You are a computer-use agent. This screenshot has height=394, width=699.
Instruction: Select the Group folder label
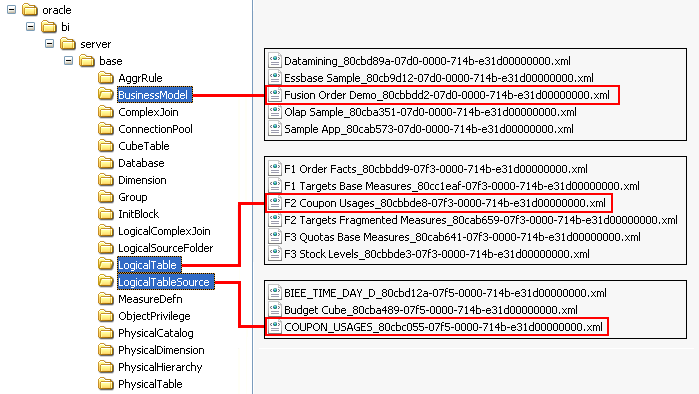point(132,197)
